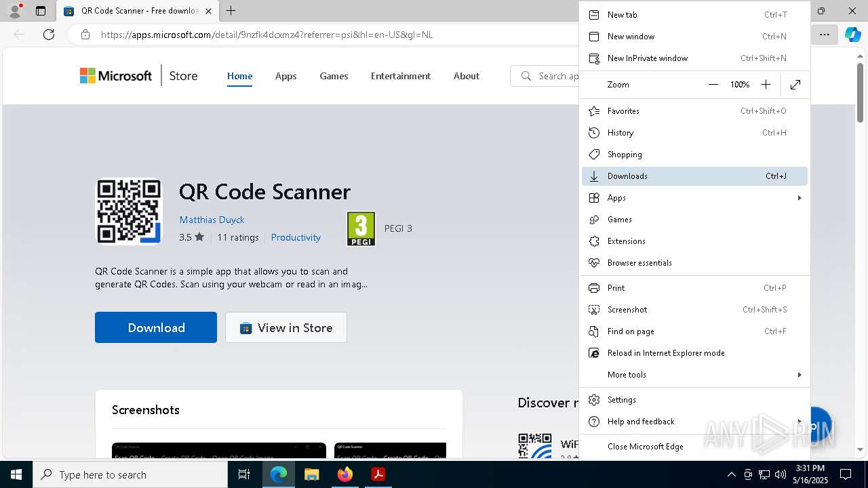Click the 11 ratings text
Image resolution: width=868 pixels, height=488 pixels.
click(x=238, y=237)
